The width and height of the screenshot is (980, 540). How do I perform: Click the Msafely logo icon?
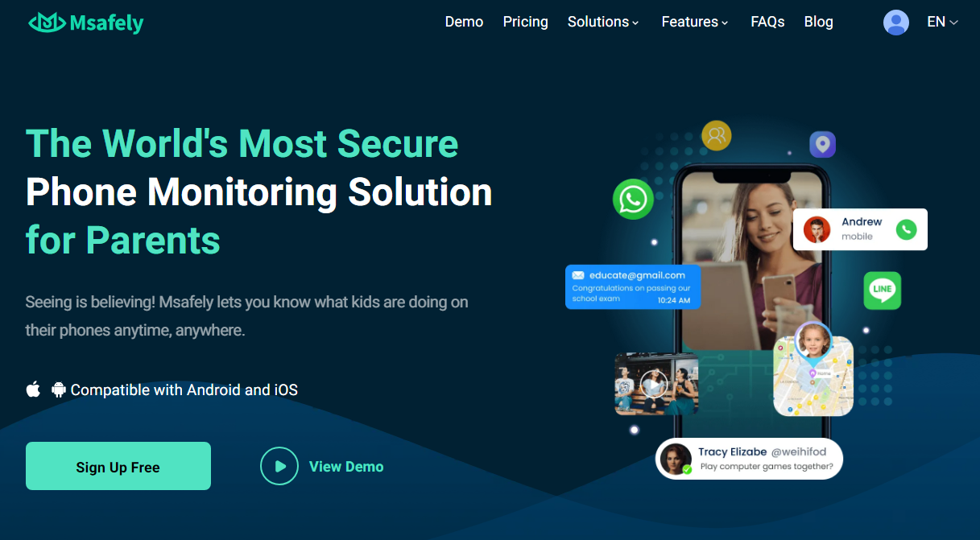(47, 23)
